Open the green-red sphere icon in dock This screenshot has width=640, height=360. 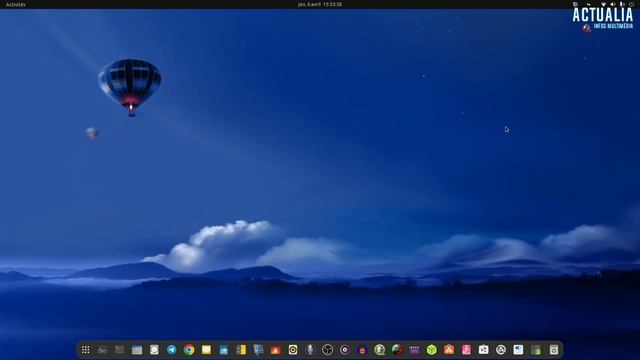coord(397,350)
